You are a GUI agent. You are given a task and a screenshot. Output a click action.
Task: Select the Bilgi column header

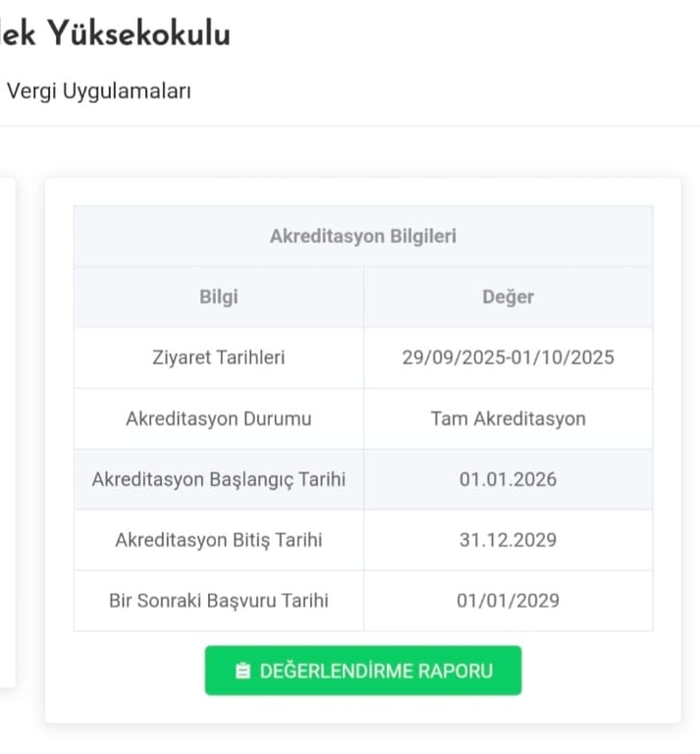click(218, 296)
